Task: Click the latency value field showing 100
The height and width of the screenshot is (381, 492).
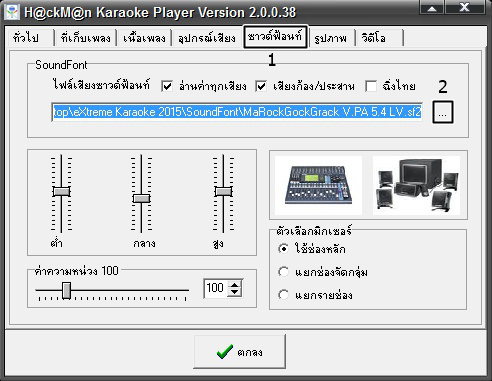Action: [x=215, y=288]
